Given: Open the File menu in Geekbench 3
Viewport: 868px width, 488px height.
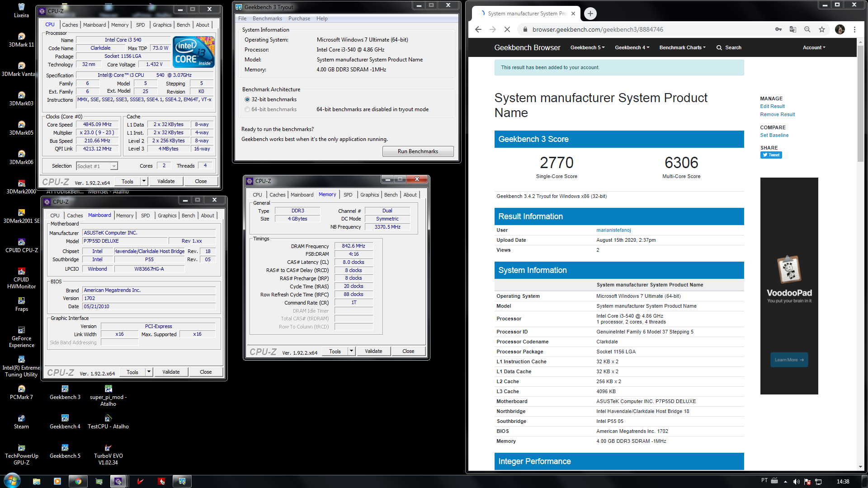Looking at the screenshot, I should click(242, 19).
